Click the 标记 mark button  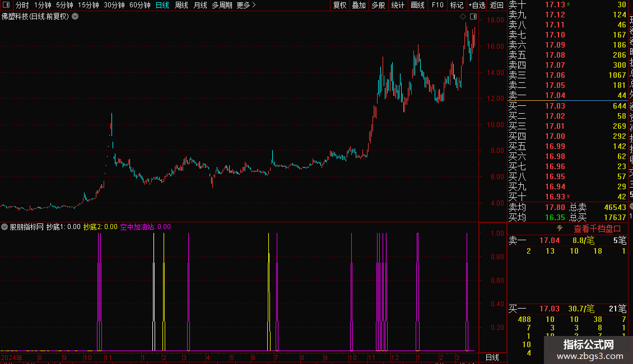coord(457,5)
